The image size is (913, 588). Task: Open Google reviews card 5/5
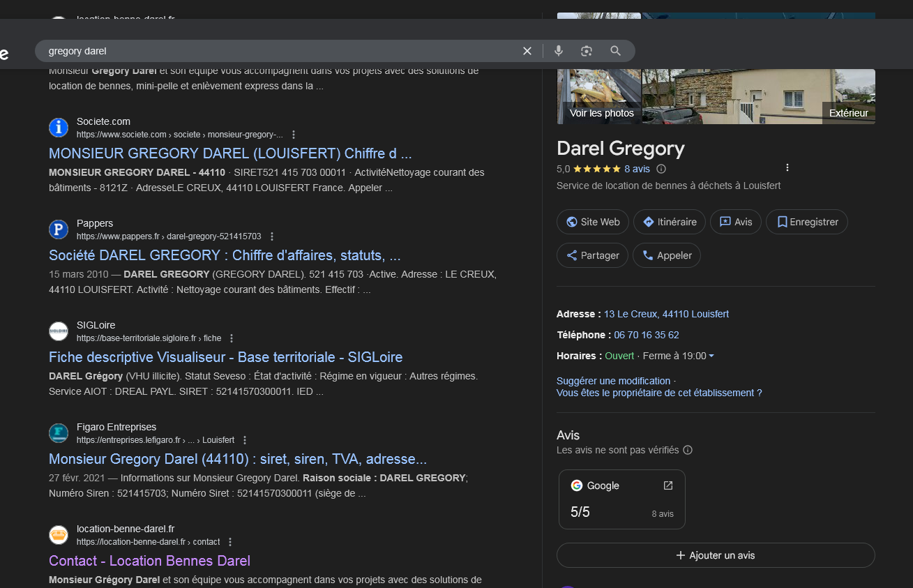pyautogui.click(x=622, y=499)
